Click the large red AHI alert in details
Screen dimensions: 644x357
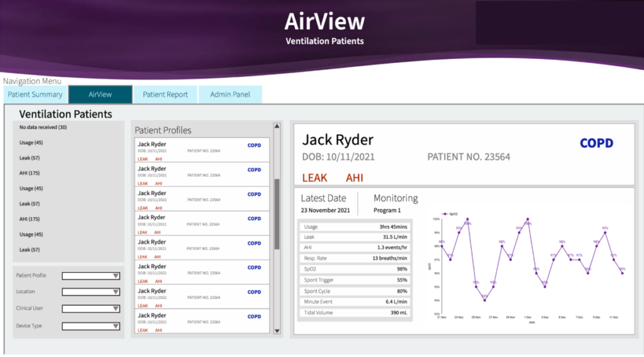point(355,178)
